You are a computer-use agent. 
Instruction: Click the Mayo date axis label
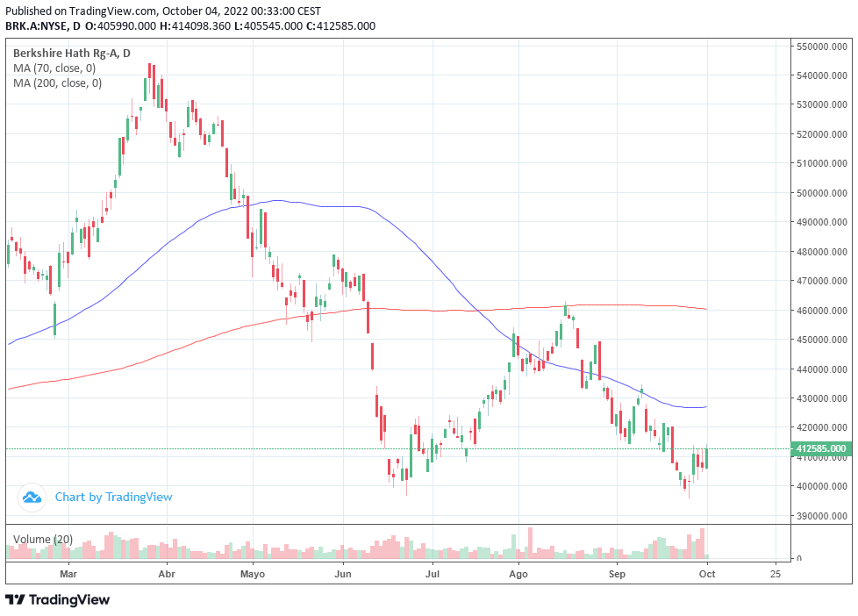[x=253, y=575]
